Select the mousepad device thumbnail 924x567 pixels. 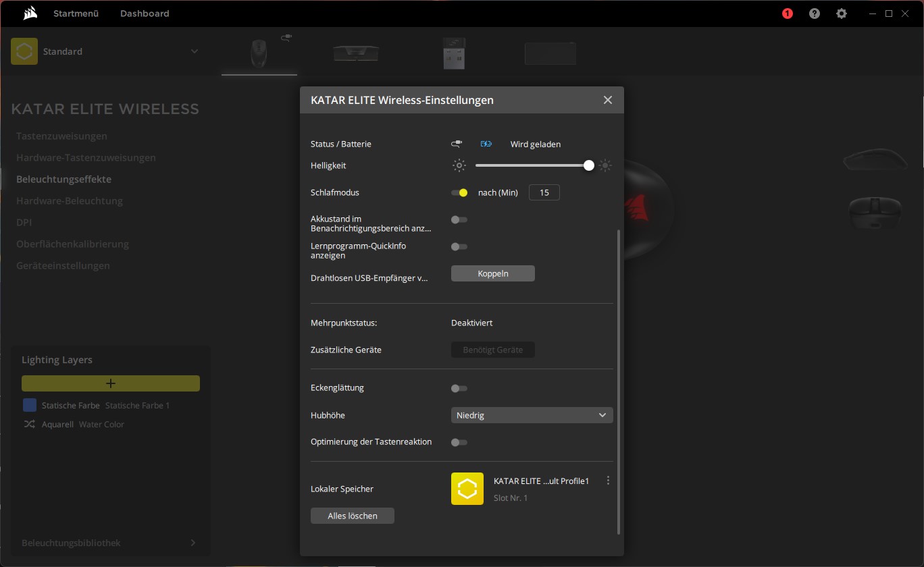pos(550,53)
